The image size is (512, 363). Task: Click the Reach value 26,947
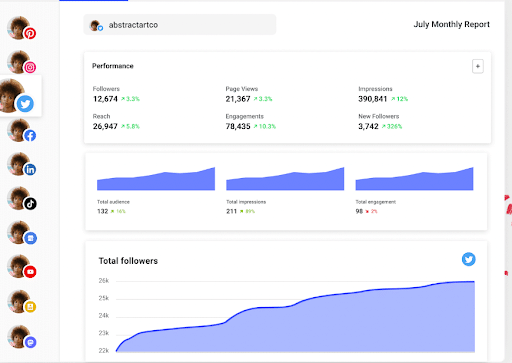(x=105, y=126)
